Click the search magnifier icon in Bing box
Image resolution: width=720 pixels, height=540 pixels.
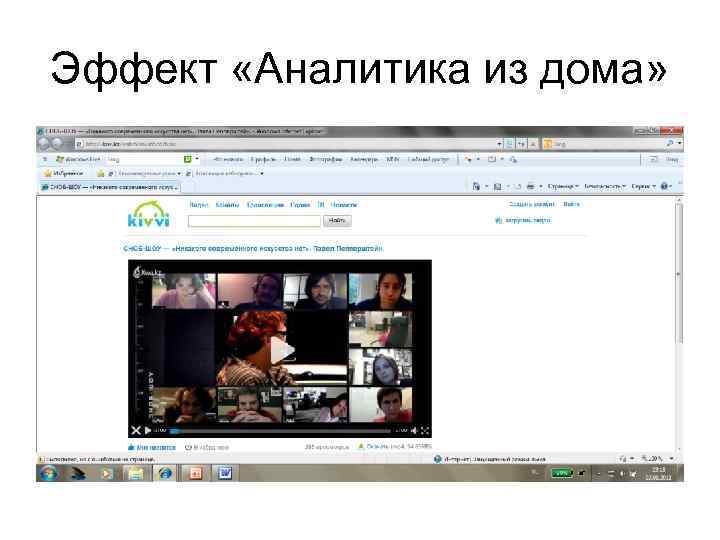tap(670, 144)
